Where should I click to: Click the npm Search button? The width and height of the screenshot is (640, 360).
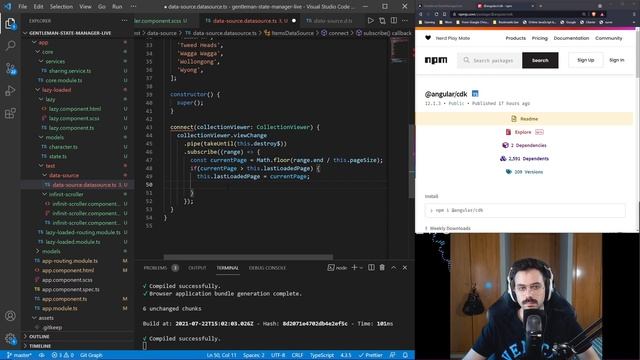pyautogui.click(x=540, y=60)
